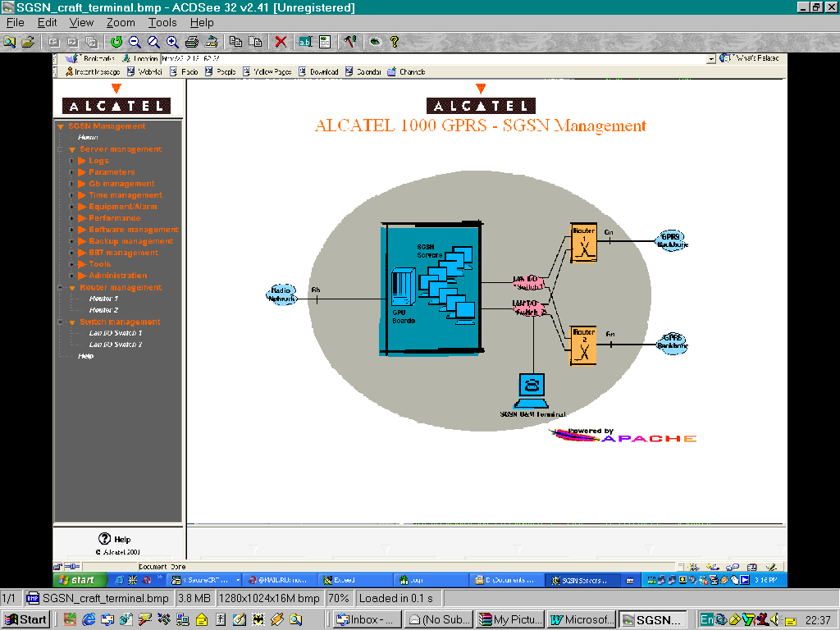Click the Windows Start button
840x630 pixels.
coord(25,619)
